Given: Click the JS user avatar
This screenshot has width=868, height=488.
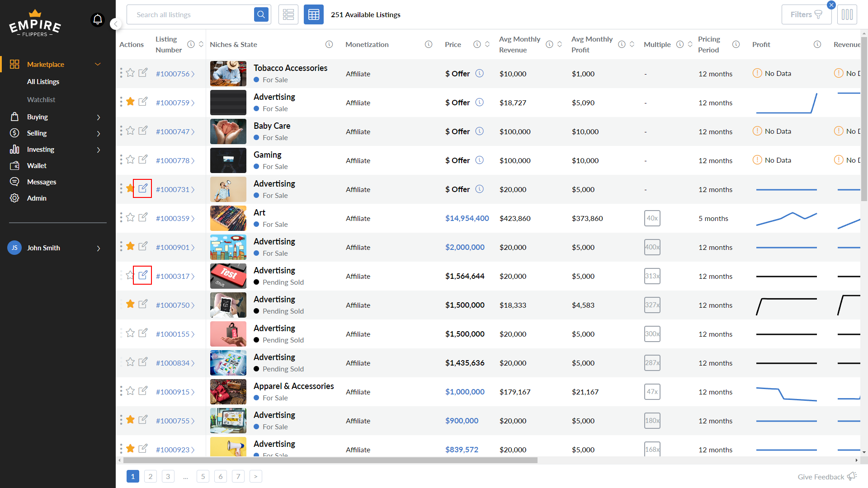Looking at the screenshot, I should pyautogui.click(x=14, y=248).
